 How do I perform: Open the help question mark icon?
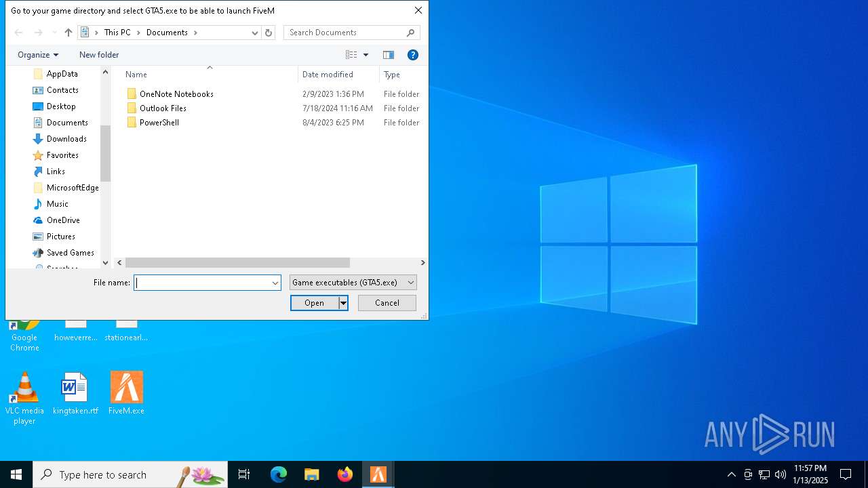[x=413, y=55]
